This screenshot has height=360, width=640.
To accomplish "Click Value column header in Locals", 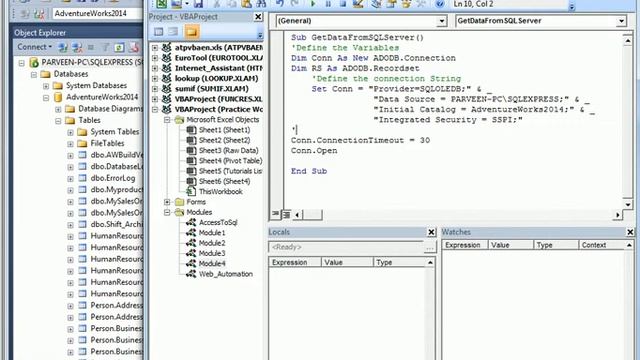I will coord(347,262).
